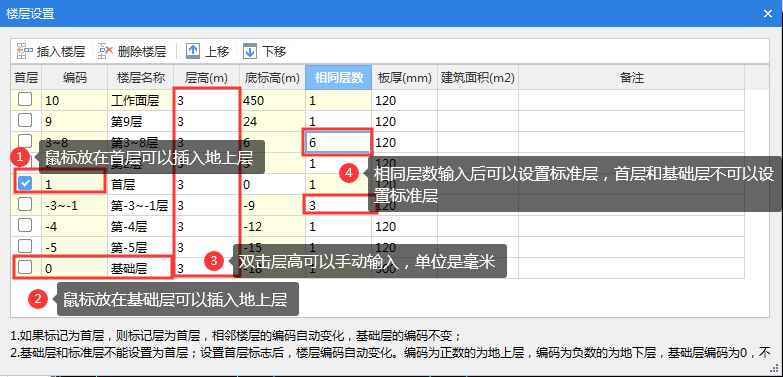Click the 板厚 cell in 第9层 row

pyautogui.click(x=404, y=121)
